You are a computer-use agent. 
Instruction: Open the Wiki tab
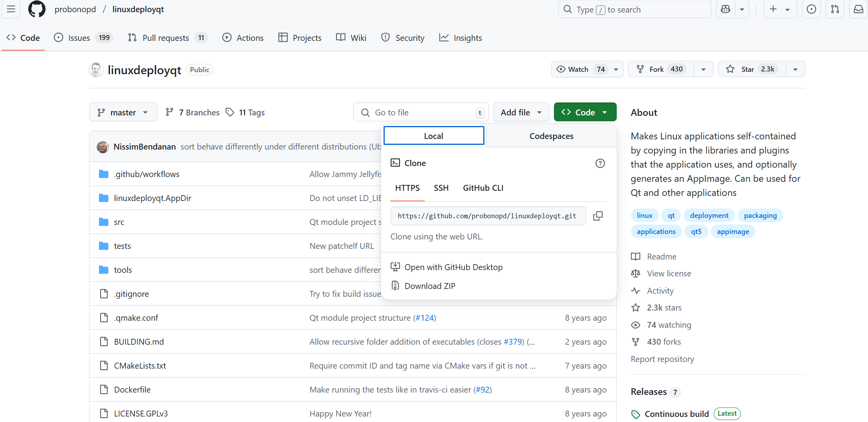pyautogui.click(x=351, y=38)
